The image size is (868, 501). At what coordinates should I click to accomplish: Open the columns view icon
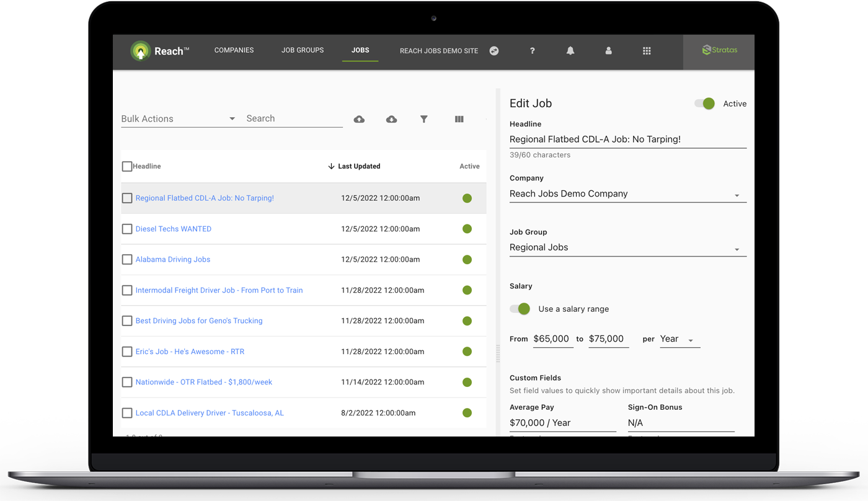pyautogui.click(x=459, y=119)
